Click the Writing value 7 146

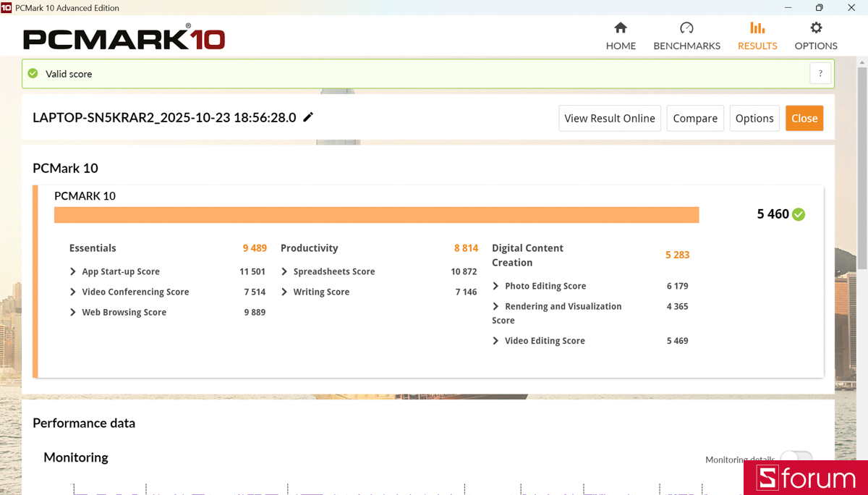(466, 292)
